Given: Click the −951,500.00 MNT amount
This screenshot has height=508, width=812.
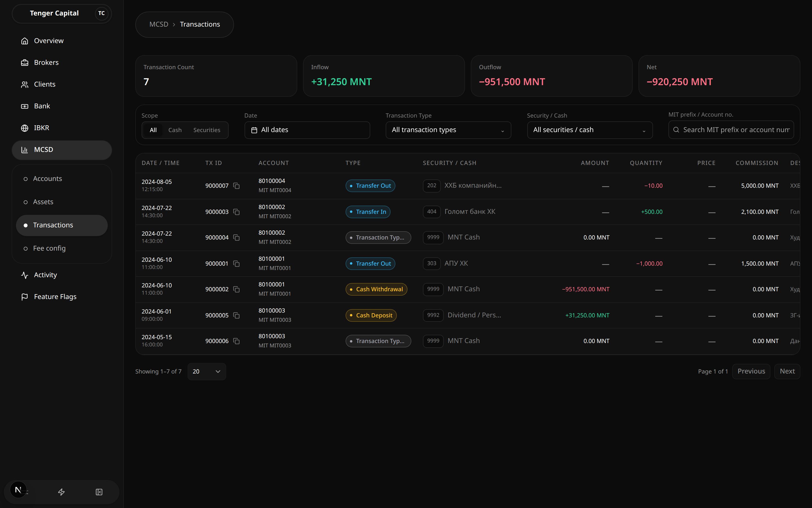Looking at the screenshot, I should coord(586,289).
